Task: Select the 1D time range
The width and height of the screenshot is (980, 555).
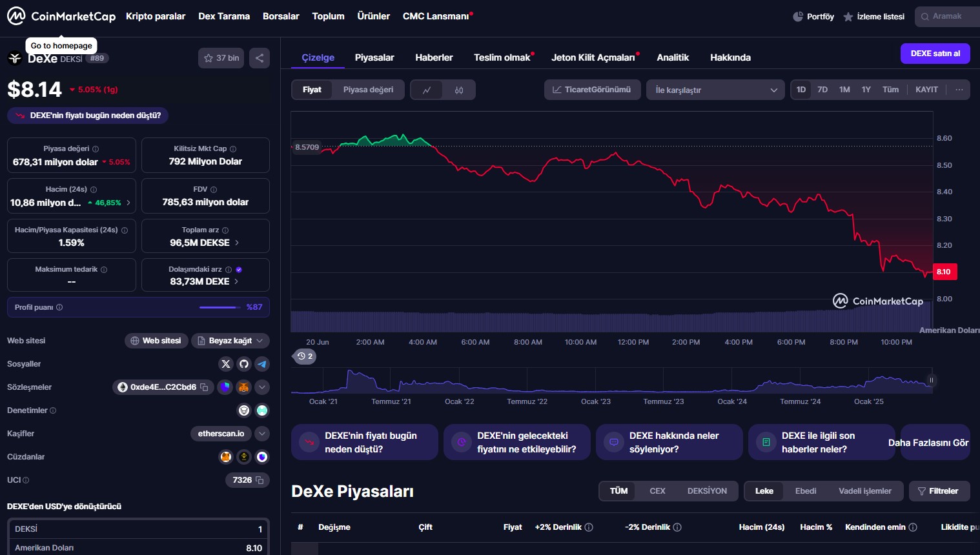Action: tap(801, 90)
